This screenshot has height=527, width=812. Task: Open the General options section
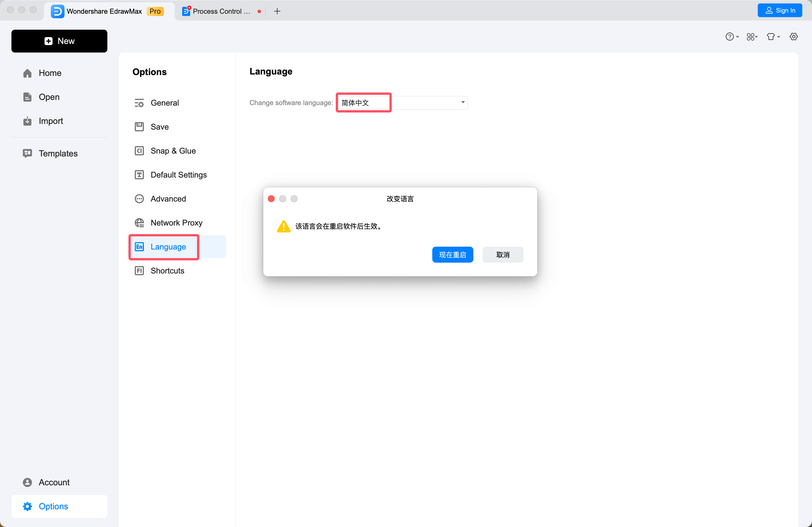[164, 103]
